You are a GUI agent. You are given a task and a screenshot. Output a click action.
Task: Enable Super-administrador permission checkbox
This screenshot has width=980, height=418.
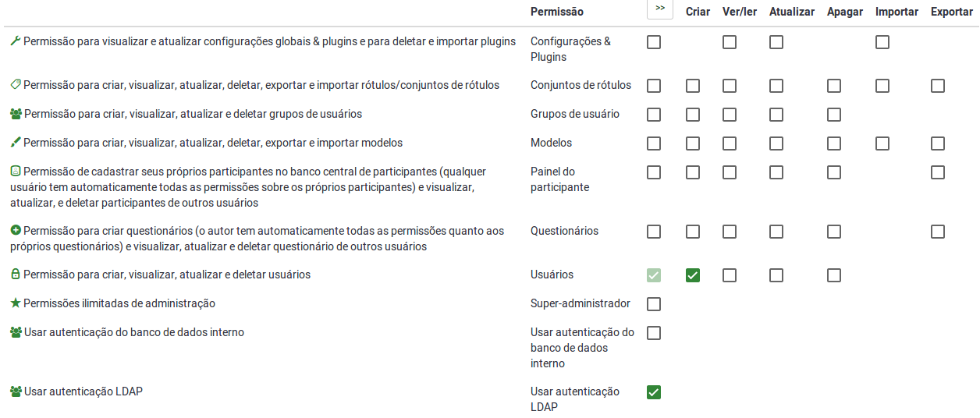[654, 304]
